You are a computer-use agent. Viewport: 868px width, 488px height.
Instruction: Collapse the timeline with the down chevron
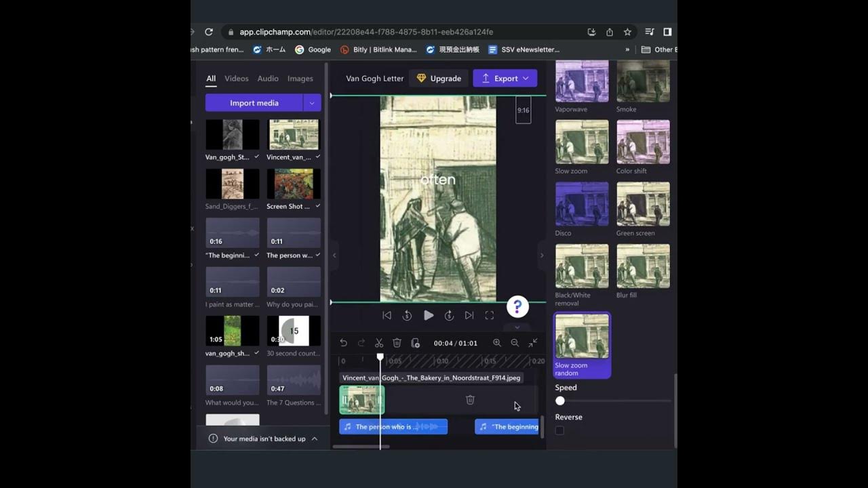[517, 327]
